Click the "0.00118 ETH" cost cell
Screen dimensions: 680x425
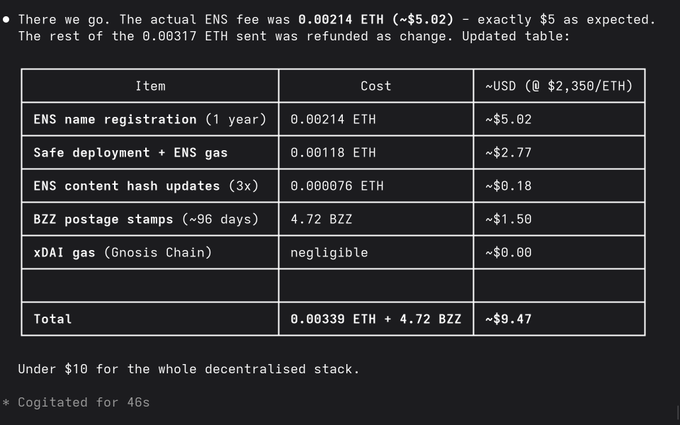(333, 152)
